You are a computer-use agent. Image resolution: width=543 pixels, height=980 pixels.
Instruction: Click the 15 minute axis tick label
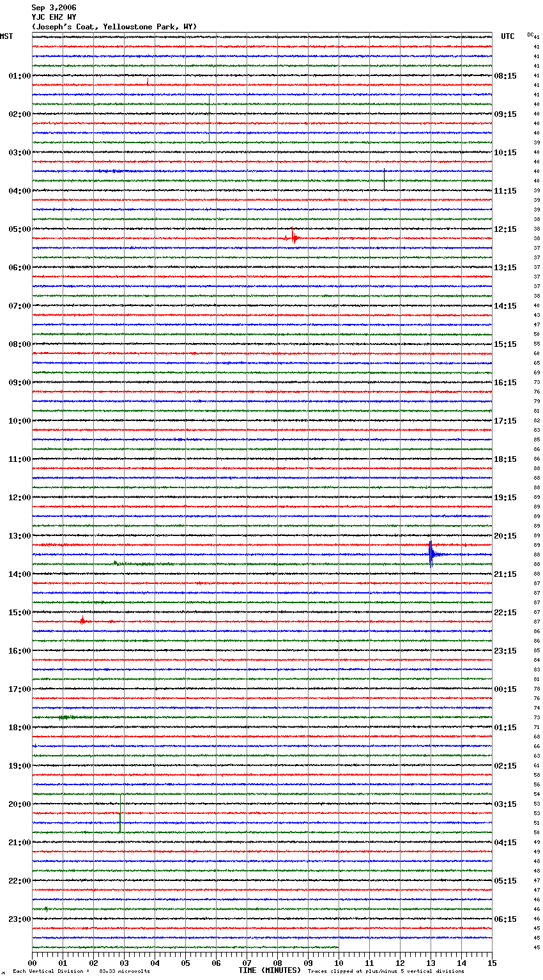point(492,963)
